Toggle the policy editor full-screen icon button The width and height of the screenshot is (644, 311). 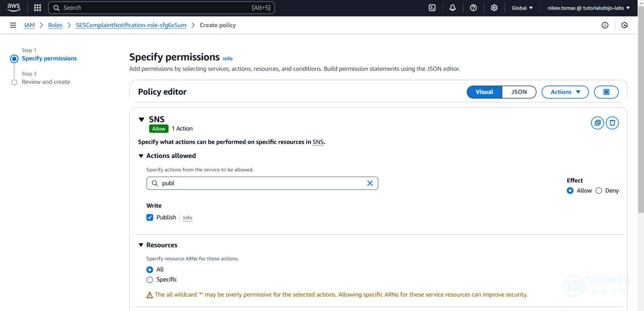pos(606,92)
